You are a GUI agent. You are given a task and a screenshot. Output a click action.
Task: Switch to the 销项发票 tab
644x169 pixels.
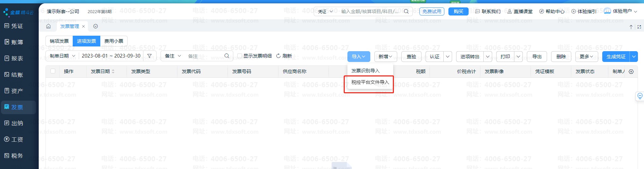click(59, 41)
